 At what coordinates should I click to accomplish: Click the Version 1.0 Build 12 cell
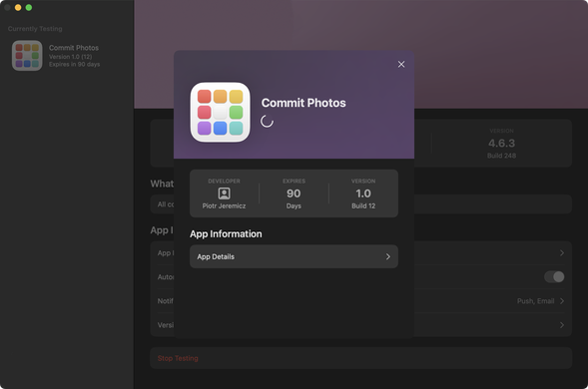coord(363,194)
